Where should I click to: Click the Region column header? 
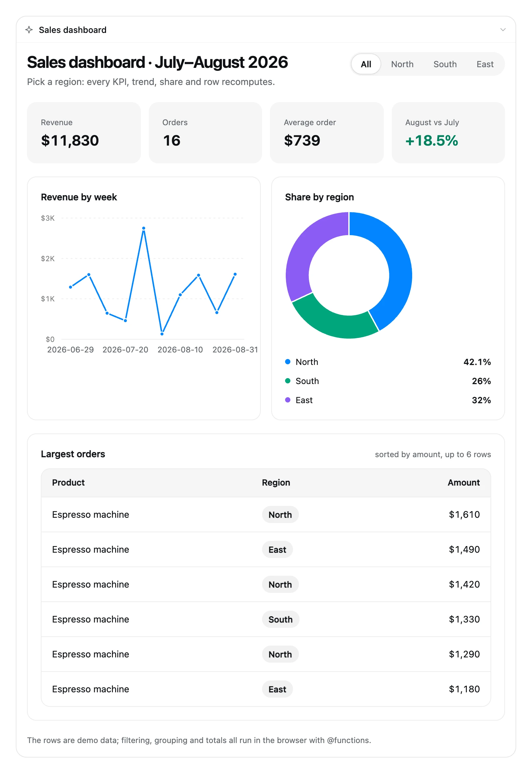[276, 482]
